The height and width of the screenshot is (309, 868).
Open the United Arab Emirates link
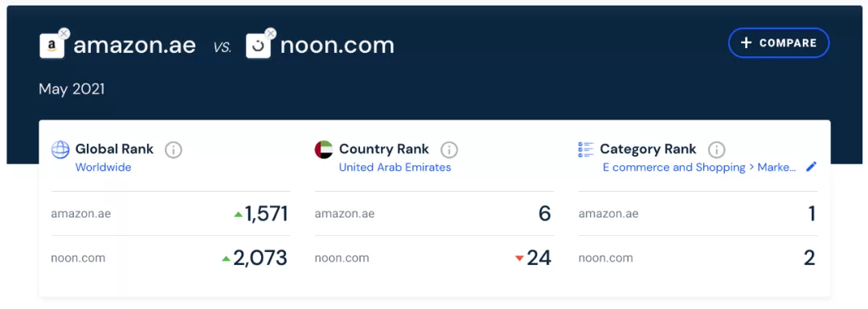point(395,167)
